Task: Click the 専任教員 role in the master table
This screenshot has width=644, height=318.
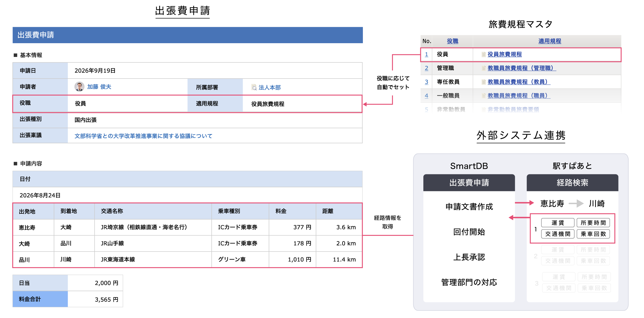Action: (x=448, y=82)
